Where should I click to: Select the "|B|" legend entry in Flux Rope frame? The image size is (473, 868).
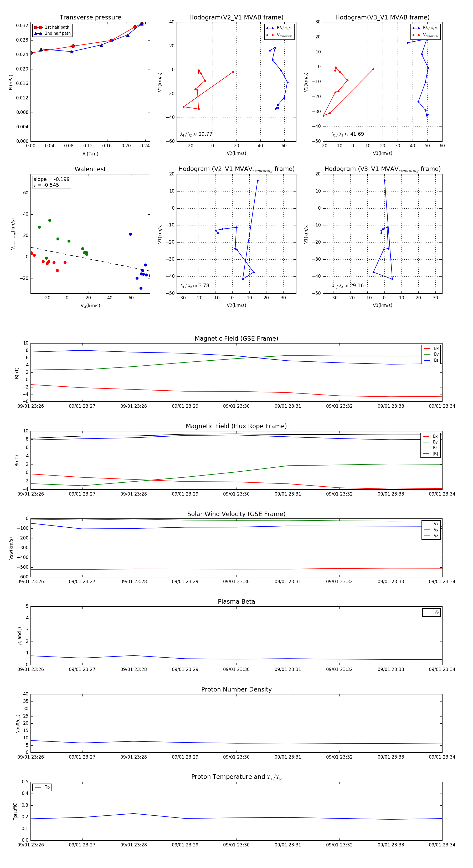pyautogui.click(x=431, y=454)
